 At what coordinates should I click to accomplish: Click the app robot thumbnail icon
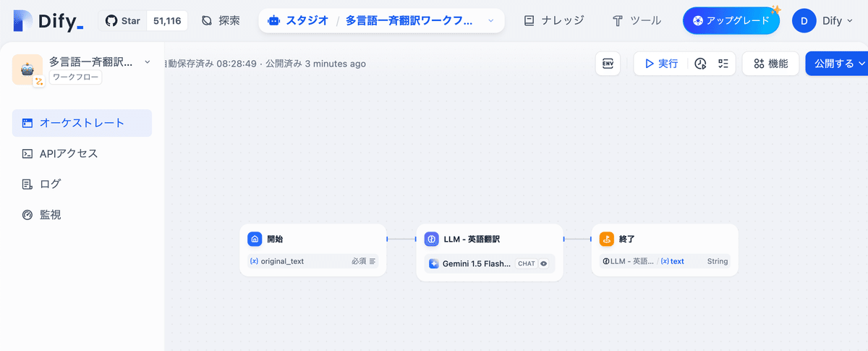(x=27, y=69)
